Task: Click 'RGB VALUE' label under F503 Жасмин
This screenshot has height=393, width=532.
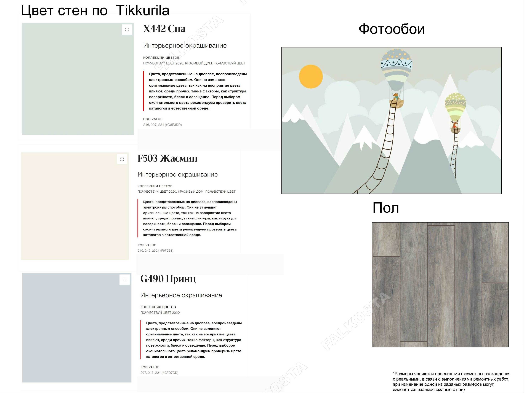Action: tap(147, 245)
